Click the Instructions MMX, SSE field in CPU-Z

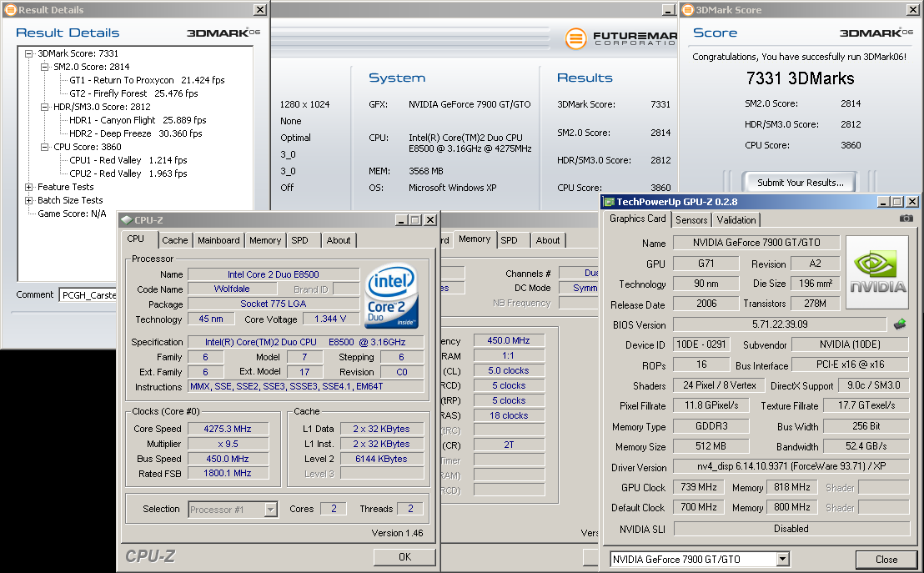pos(305,387)
